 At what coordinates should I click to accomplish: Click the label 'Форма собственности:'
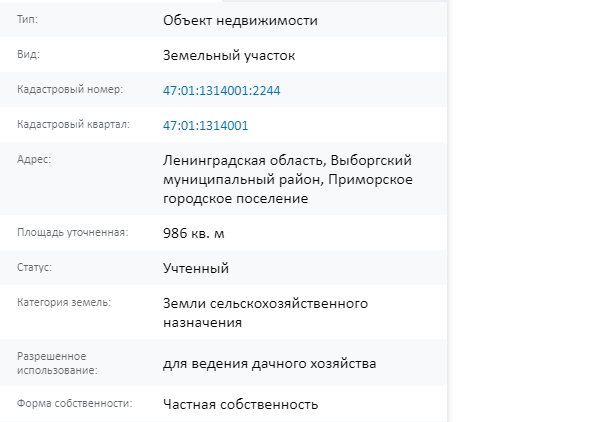coord(75,403)
